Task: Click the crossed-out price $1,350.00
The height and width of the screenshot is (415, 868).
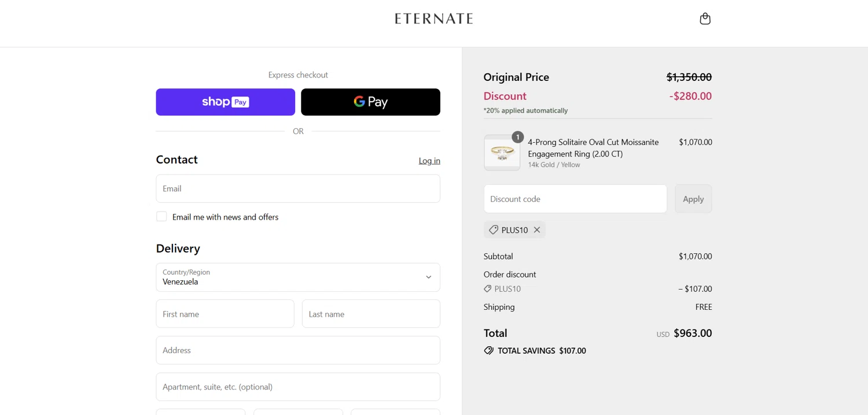Action: (x=689, y=77)
